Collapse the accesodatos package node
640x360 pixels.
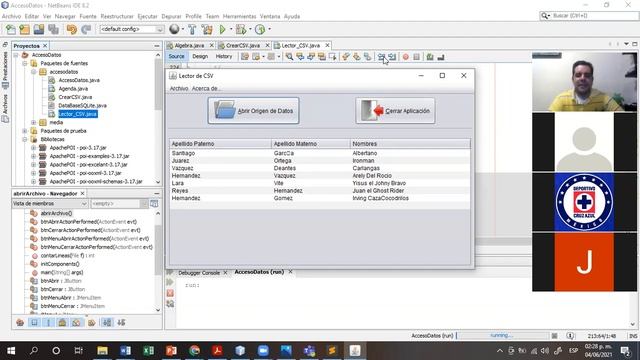(x=33, y=72)
